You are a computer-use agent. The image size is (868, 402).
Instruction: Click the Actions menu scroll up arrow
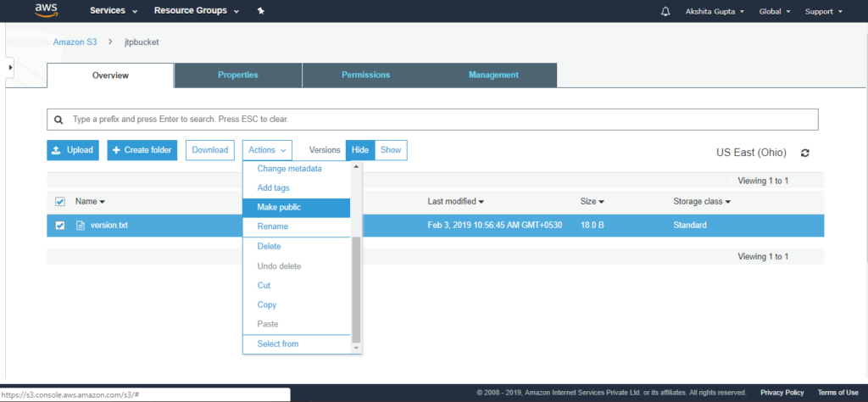[x=356, y=166]
